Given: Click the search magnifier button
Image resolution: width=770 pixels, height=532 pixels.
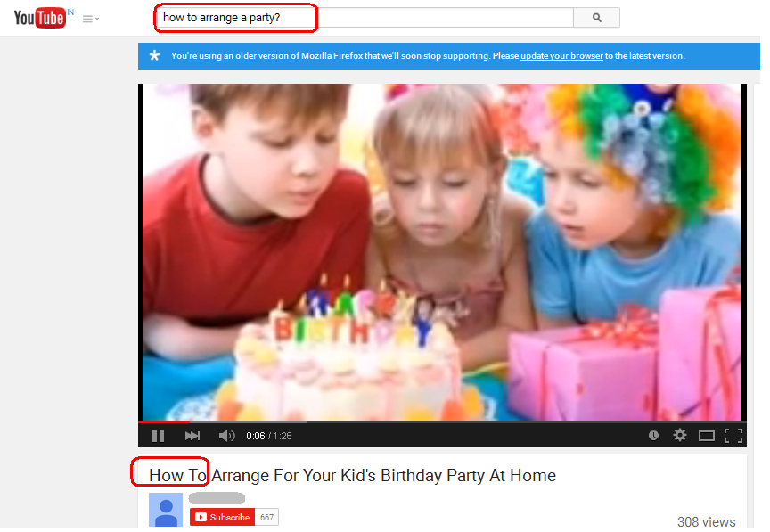Looking at the screenshot, I should click(x=596, y=18).
